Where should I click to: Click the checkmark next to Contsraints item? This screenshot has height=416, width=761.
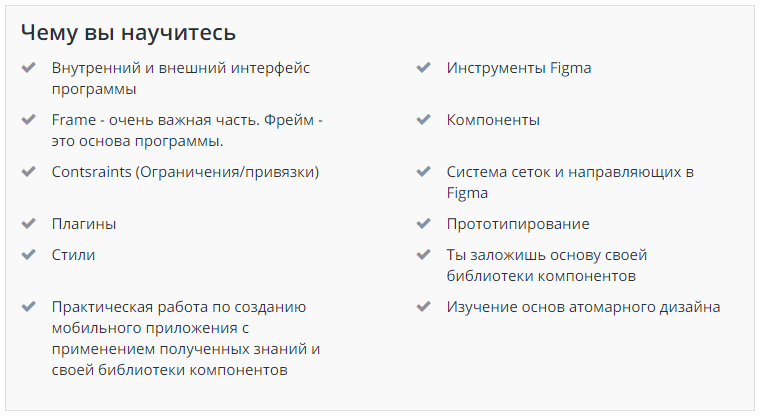[28, 172]
